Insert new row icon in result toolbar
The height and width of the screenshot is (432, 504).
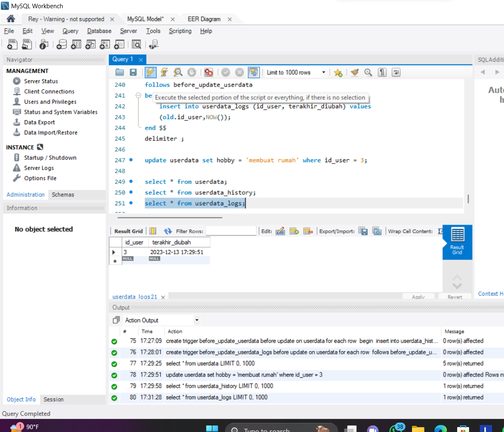pos(294,231)
